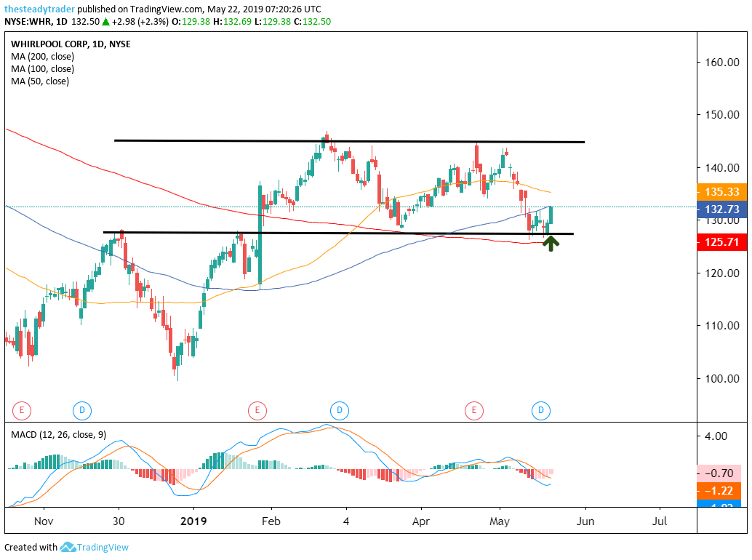Viewport: 752px width, 560px height.
Task: Select the MA (200, close) indicator label
Action: [43, 57]
